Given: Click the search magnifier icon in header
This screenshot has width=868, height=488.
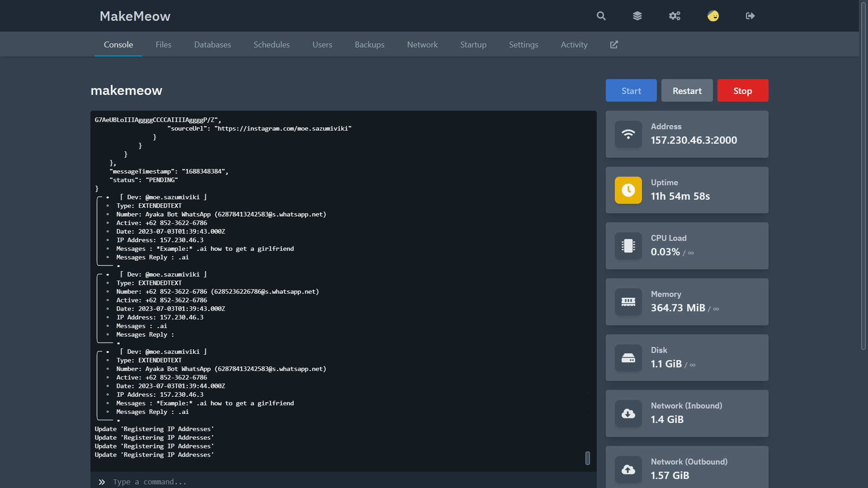Looking at the screenshot, I should coord(601,16).
